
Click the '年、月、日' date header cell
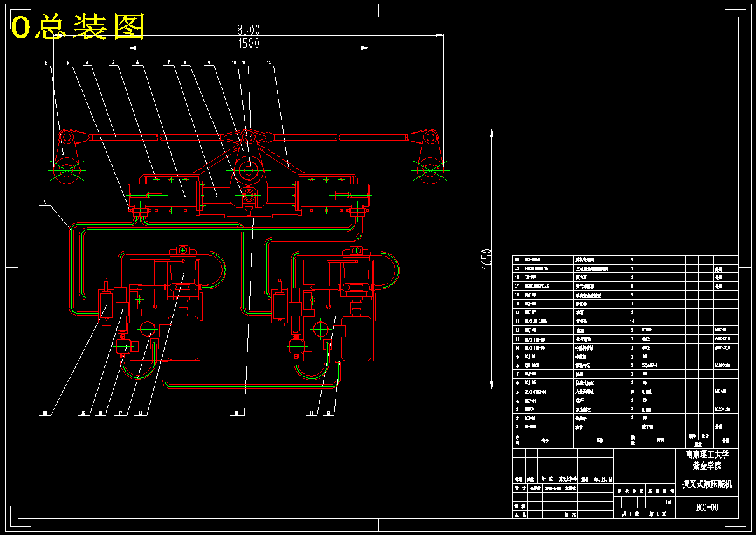(x=603, y=480)
